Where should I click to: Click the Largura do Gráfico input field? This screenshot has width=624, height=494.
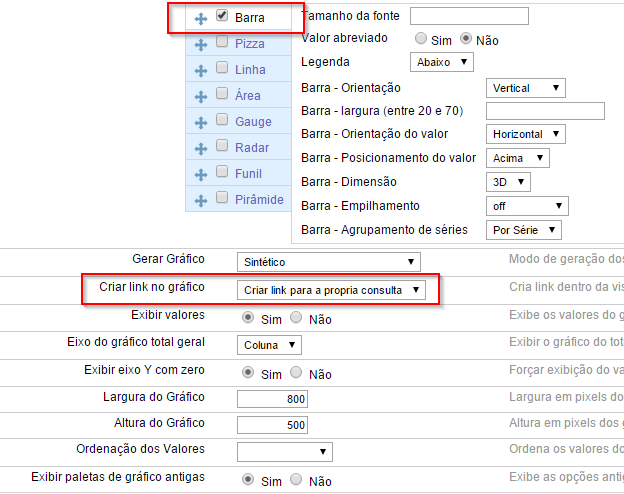click(x=272, y=399)
